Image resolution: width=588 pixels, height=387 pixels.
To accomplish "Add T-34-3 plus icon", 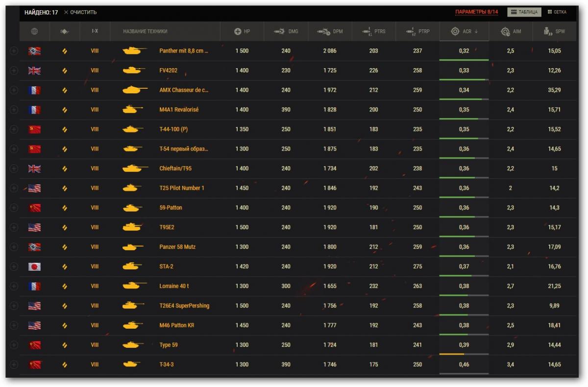I will pos(14,365).
